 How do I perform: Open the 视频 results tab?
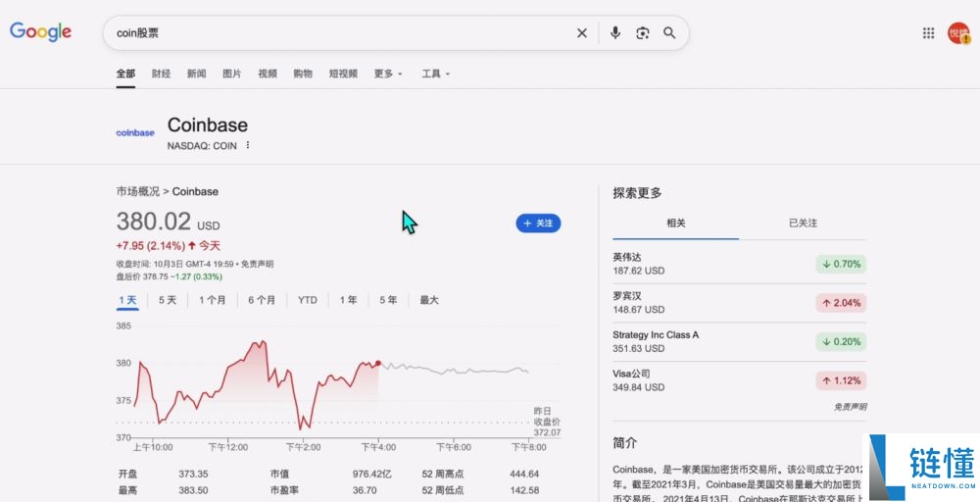[x=268, y=74]
